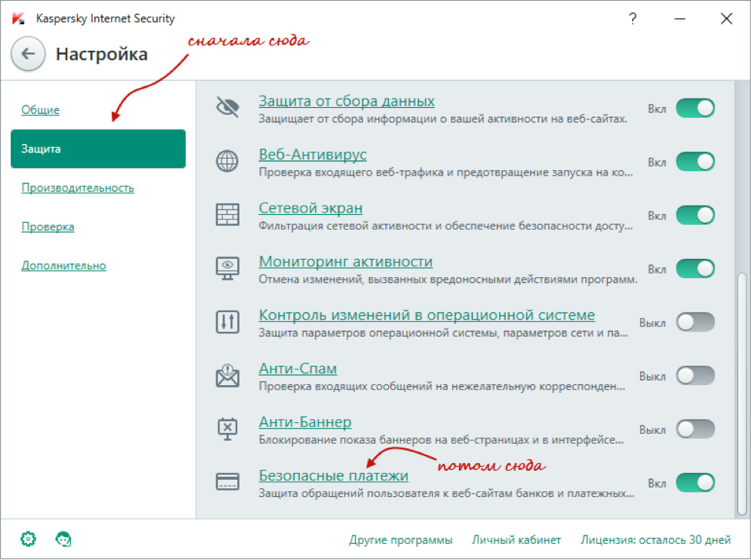Select the Общие section in sidebar

(40, 109)
